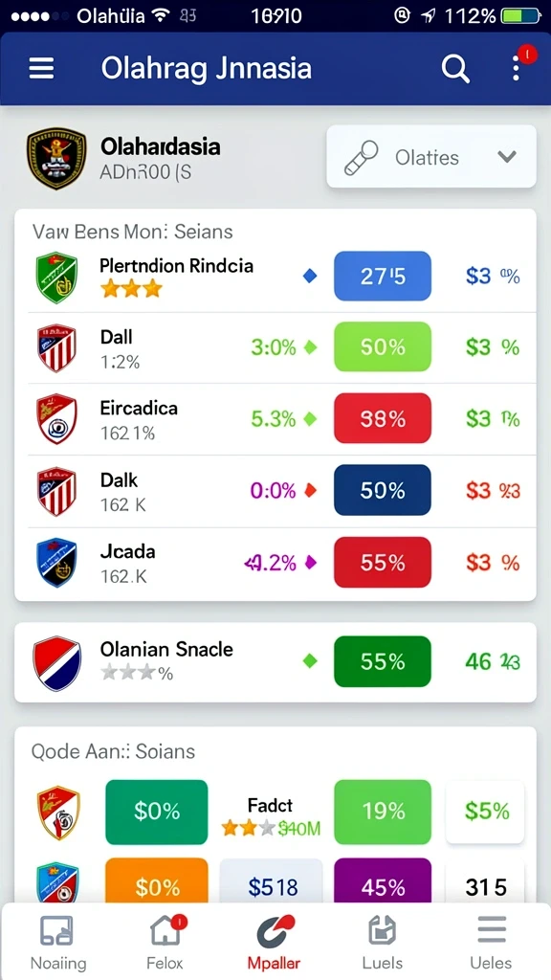The image size is (551, 980).
Task: Select the green Plertndion Rindcia shield
Action: click(x=56, y=278)
